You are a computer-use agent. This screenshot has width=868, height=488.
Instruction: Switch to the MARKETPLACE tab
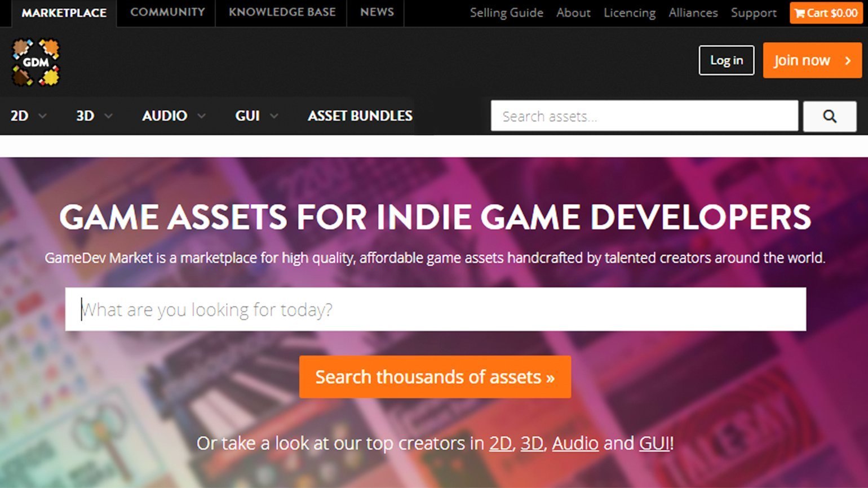(x=64, y=13)
